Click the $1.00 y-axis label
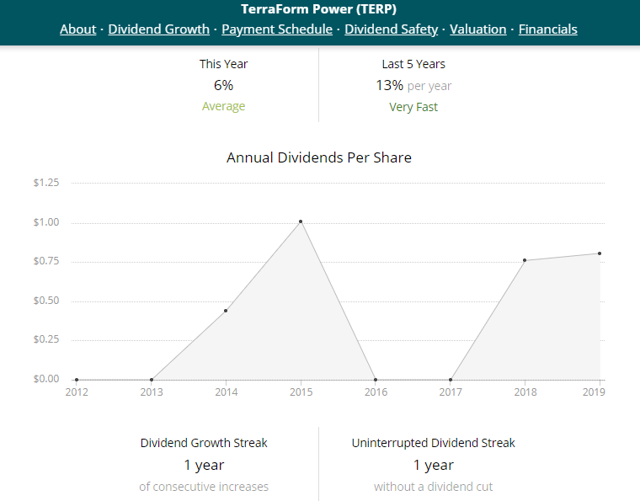 click(46, 222)
